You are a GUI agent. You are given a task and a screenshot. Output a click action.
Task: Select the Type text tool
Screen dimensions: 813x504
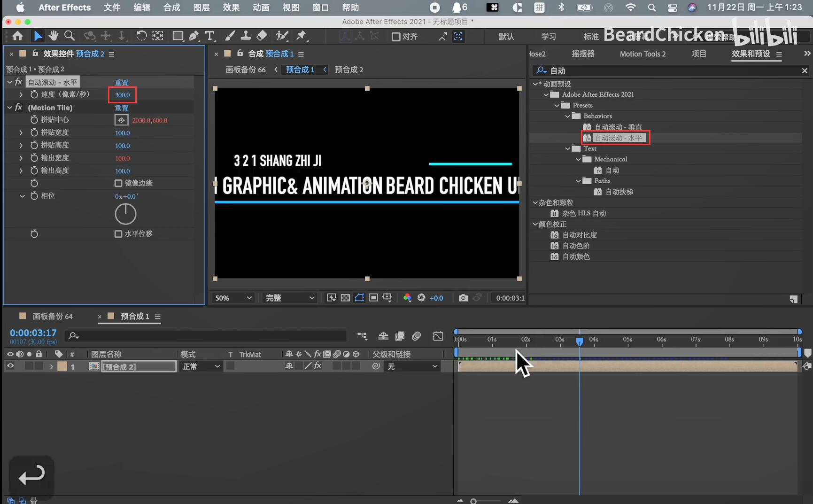point(209,36)
